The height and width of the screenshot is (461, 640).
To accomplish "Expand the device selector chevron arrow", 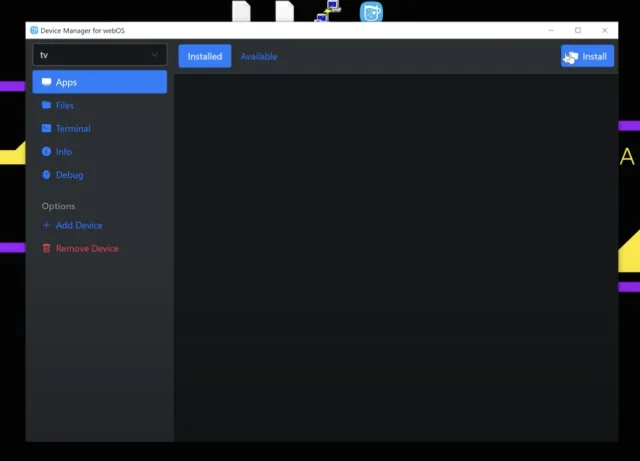I will pyautogui.click(x=154, y=55).
